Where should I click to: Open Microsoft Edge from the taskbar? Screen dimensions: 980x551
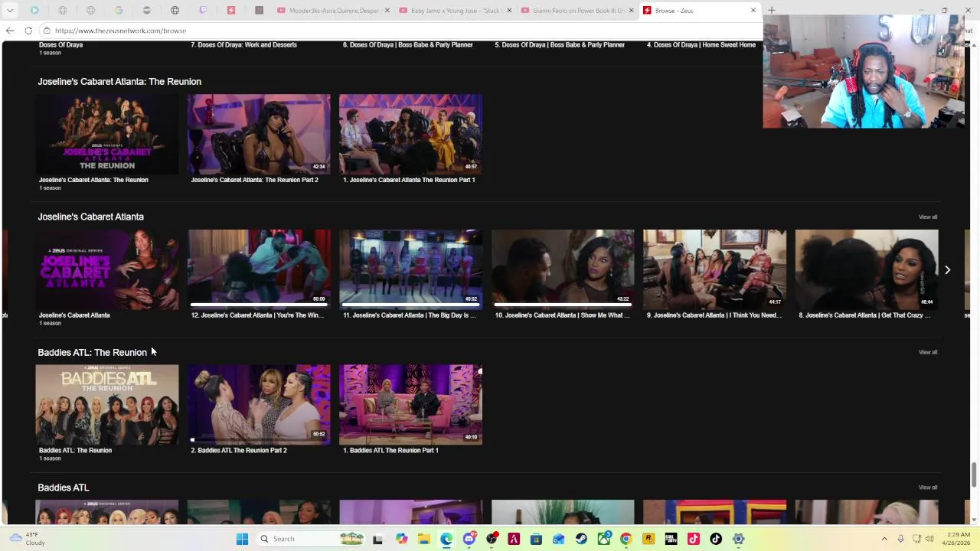(x=446, y=539)
